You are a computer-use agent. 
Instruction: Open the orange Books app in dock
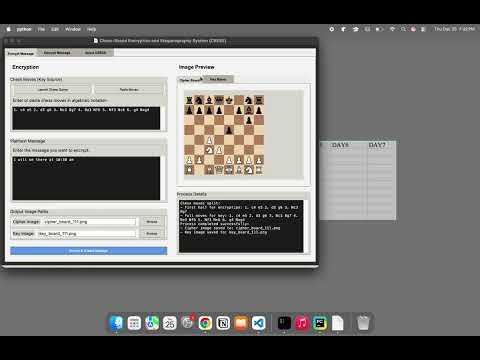(241, 323)
